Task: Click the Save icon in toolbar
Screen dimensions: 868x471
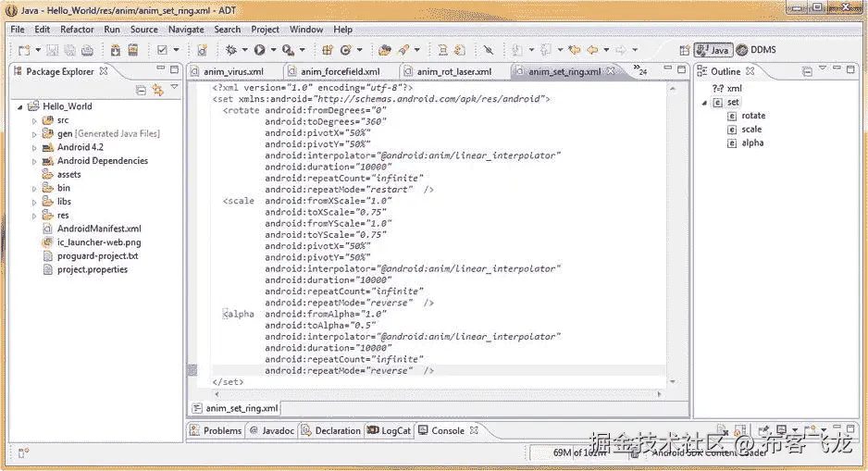Action: coord(52,50)
